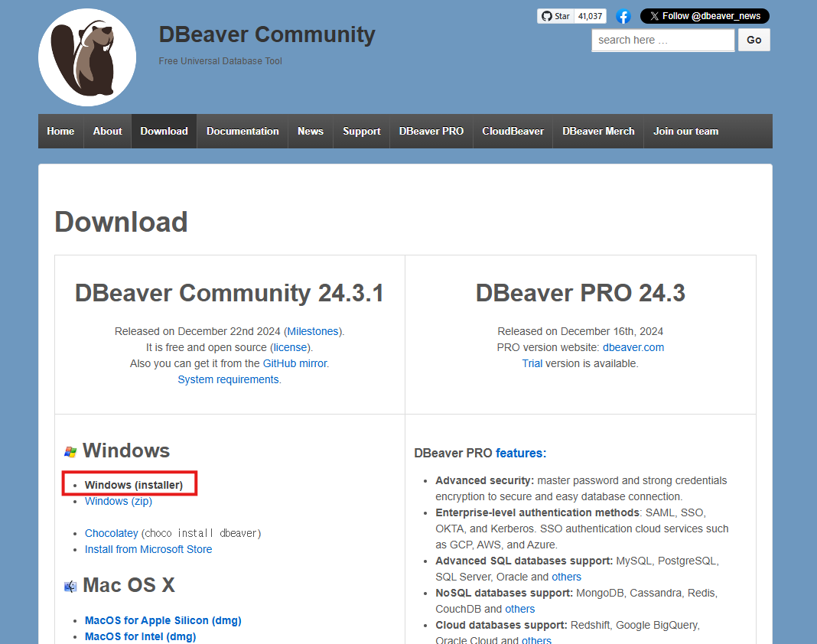
Task: Open the CloudBeaver menu item
Action: (513, 132)
